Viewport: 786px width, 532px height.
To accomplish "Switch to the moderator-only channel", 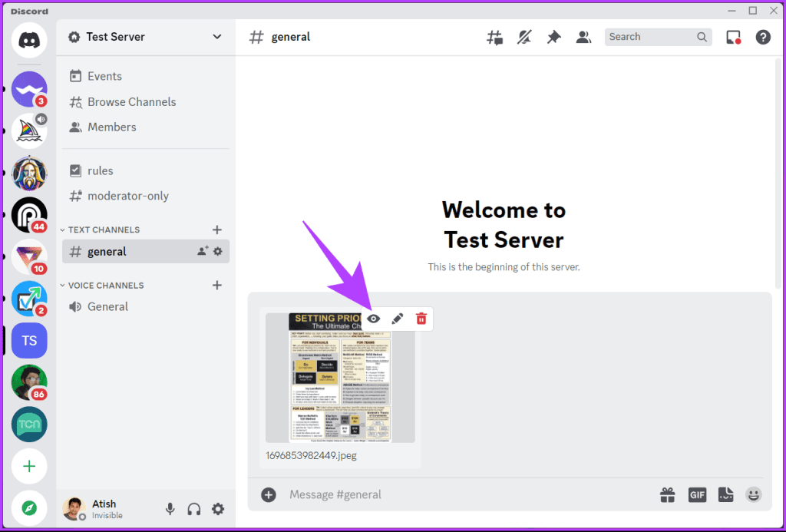I will (x=127, y=196).
